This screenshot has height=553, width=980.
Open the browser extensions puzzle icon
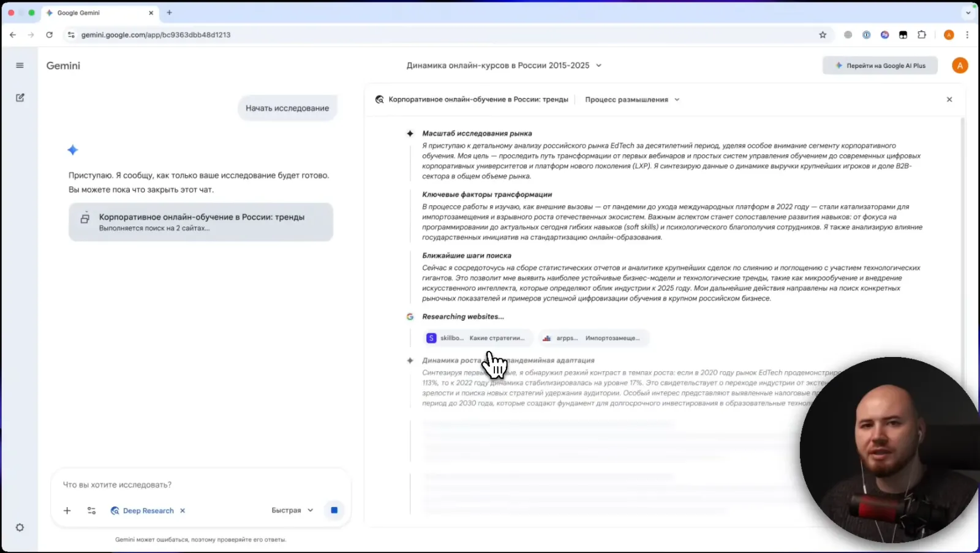click(x=921, y=35)
